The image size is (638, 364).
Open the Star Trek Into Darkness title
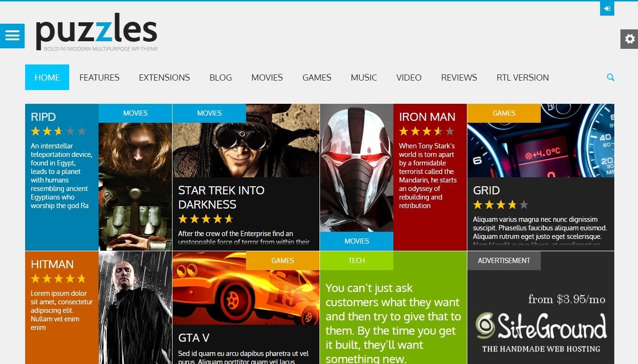(x=221, y=197)
